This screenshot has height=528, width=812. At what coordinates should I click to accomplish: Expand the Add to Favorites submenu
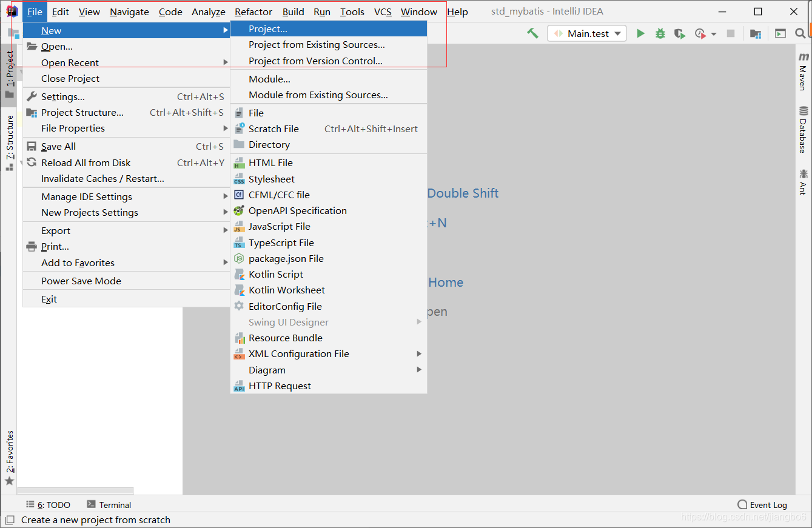[x=126, y=262]
